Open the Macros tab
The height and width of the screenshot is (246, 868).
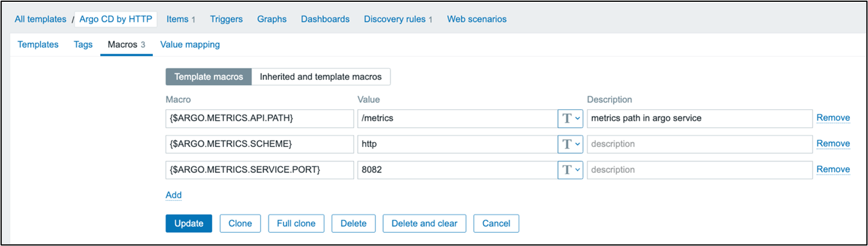tap(126, 44)
